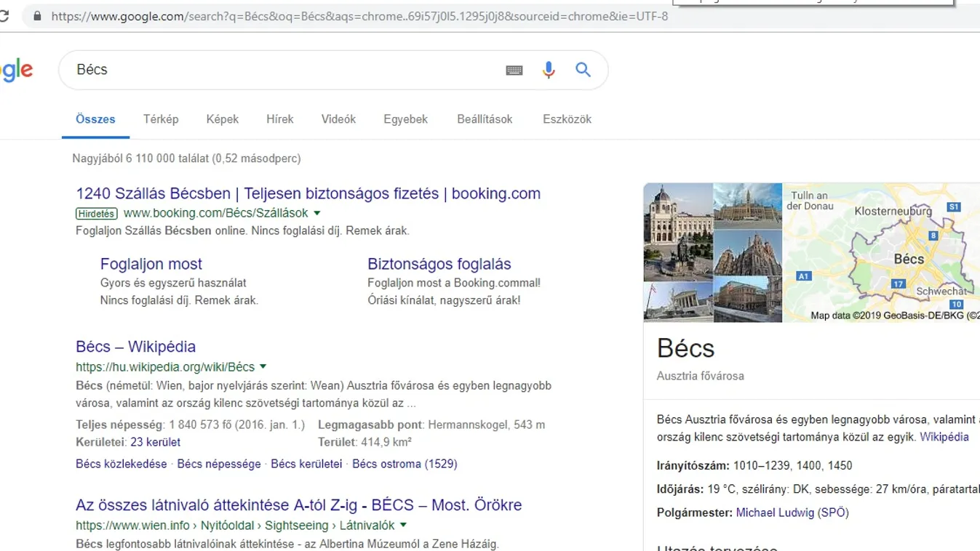
Task: Expand booking.com URL dropdown arrow
Action: (x=316, y=214)
